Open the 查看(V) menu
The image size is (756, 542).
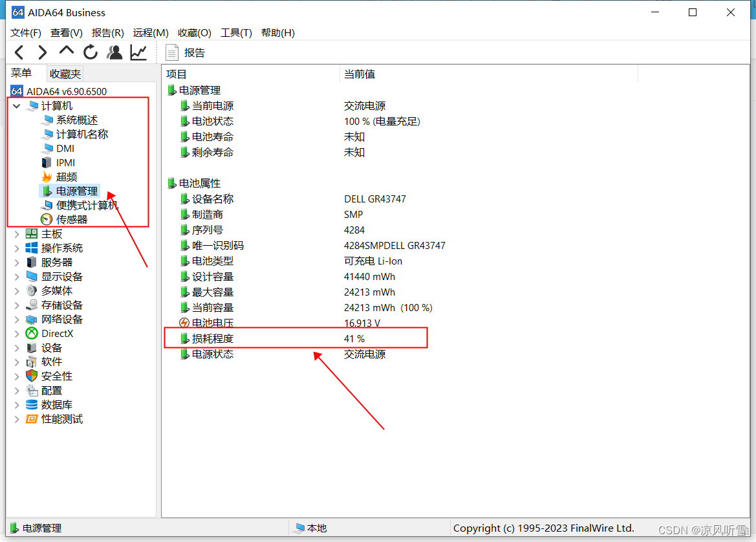(x=67, y=33)
